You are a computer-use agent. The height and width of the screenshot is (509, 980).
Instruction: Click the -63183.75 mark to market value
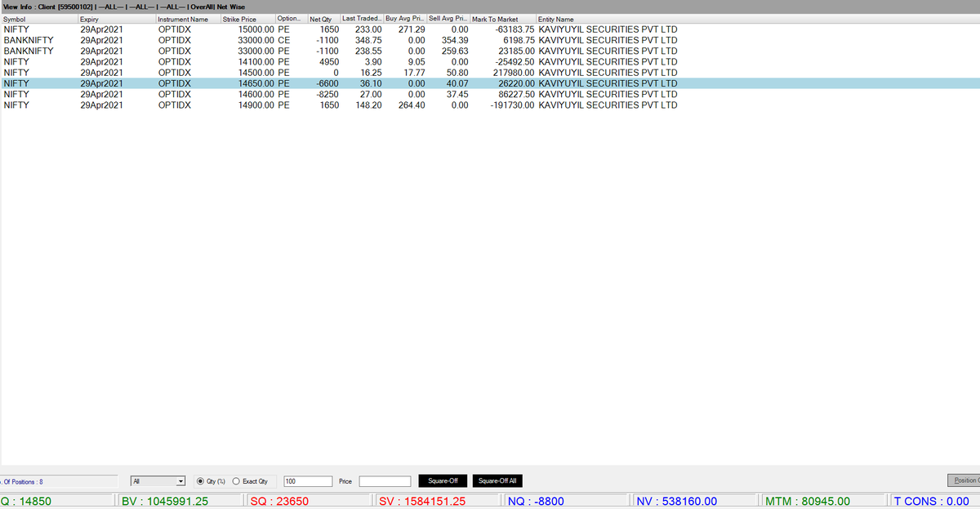[514, 29]
